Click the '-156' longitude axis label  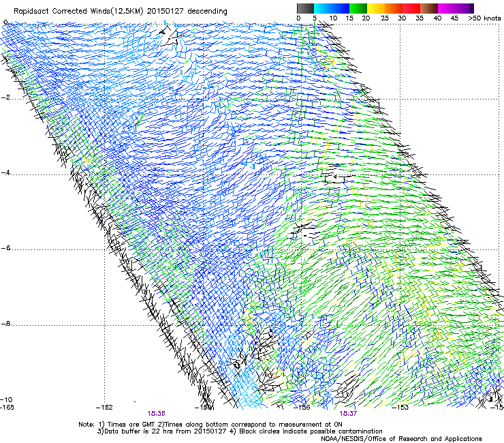(302, 408)
